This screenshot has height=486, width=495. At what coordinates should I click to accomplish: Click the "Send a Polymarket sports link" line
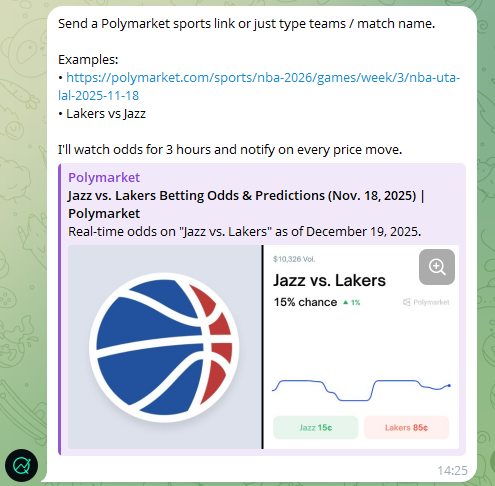tap(247, 24)
